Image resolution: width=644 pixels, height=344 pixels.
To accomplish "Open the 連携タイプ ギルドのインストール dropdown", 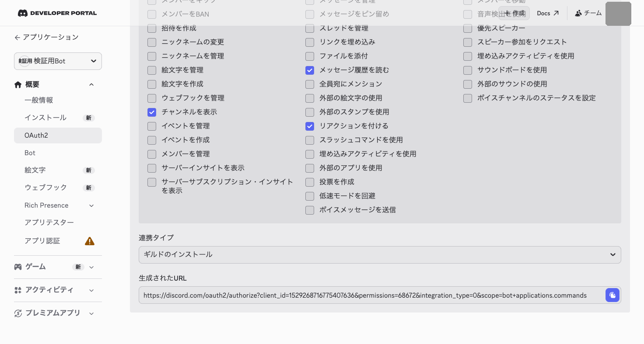I will pos(380,255).
